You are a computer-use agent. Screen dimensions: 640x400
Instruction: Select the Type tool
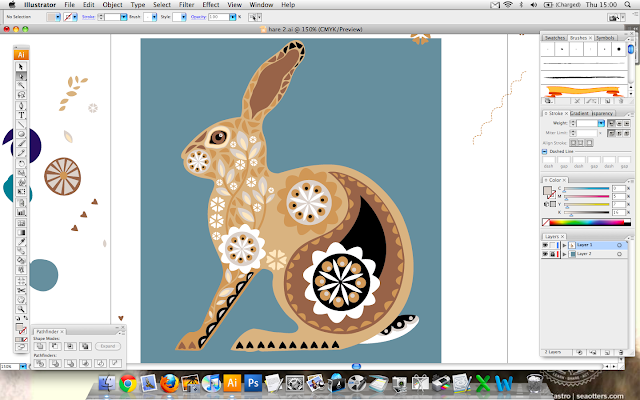click(21, 115)
